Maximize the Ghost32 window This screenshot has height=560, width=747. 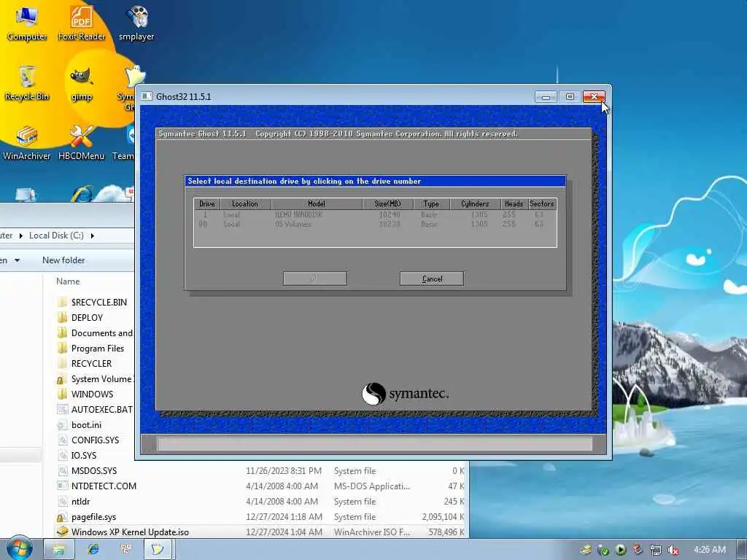[570, 97]
